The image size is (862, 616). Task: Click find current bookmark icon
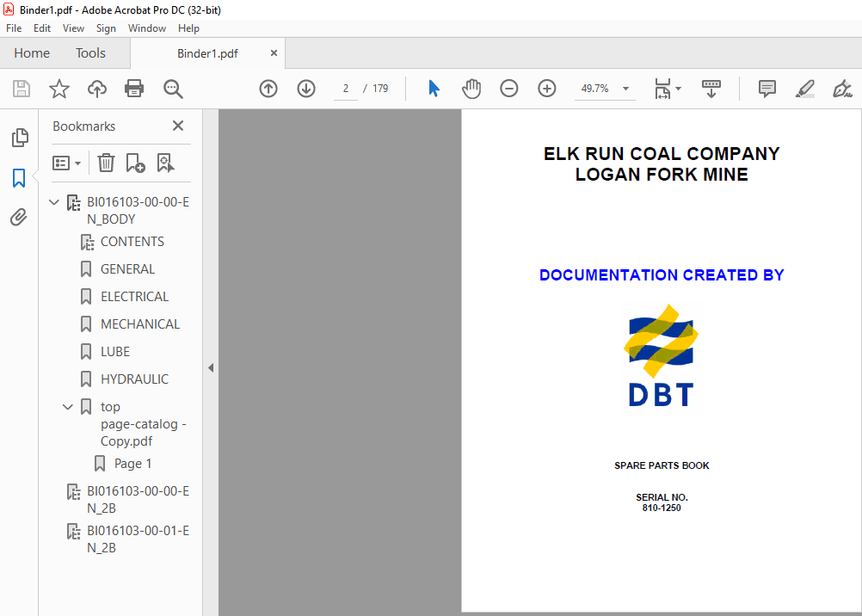pyautogui.click(x=165, y=163)
